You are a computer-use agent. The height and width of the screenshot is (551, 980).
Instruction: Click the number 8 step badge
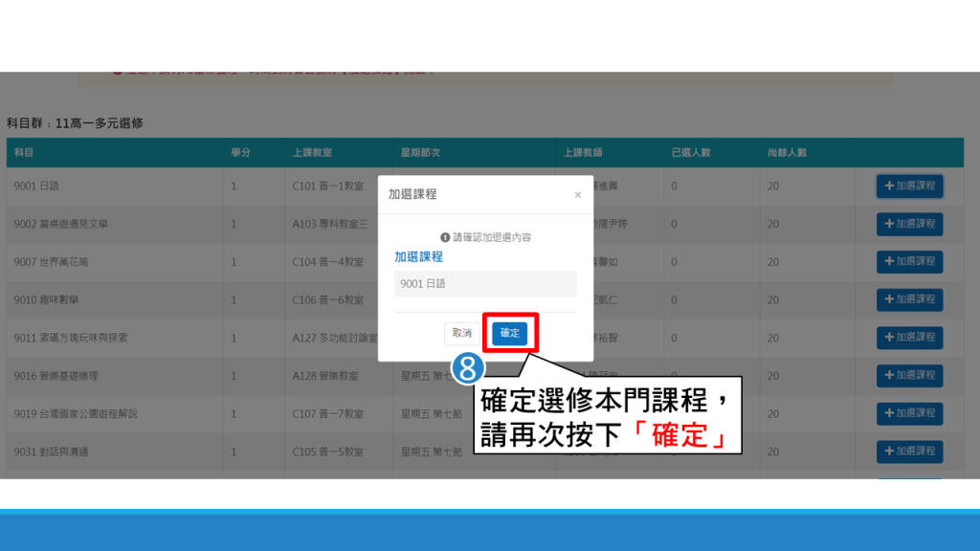[x=467, y=367]
